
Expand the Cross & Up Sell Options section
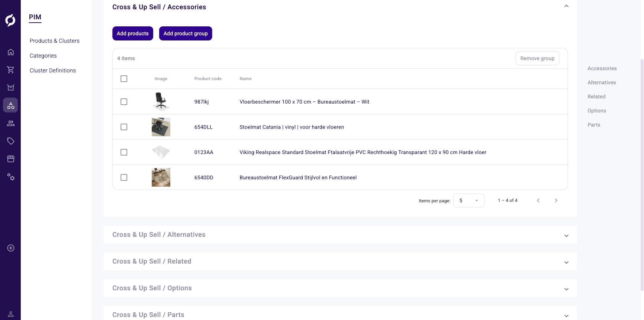pos(566,289)
